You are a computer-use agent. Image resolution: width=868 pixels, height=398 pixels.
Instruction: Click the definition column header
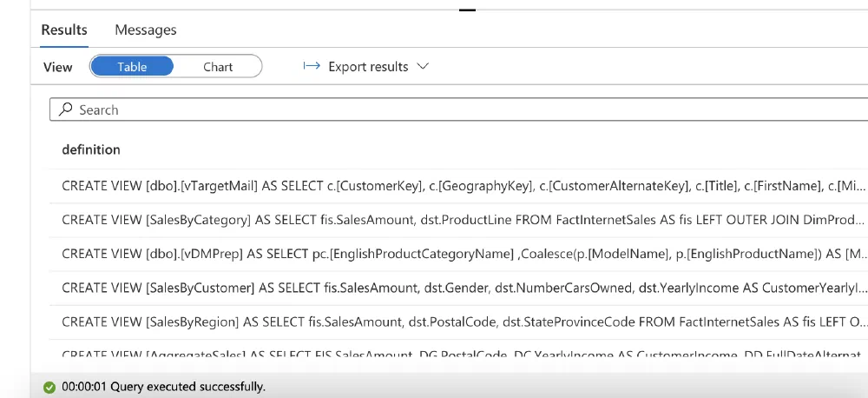(91, 149)
